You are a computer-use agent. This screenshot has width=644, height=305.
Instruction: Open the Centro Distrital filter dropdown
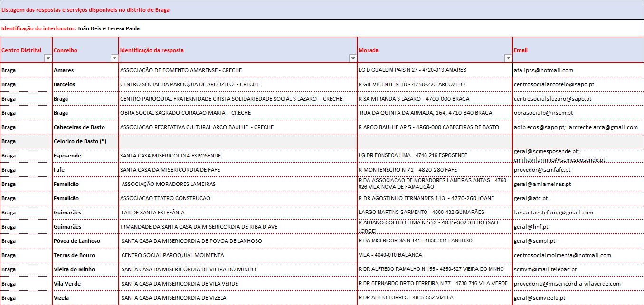coord(47,58)
